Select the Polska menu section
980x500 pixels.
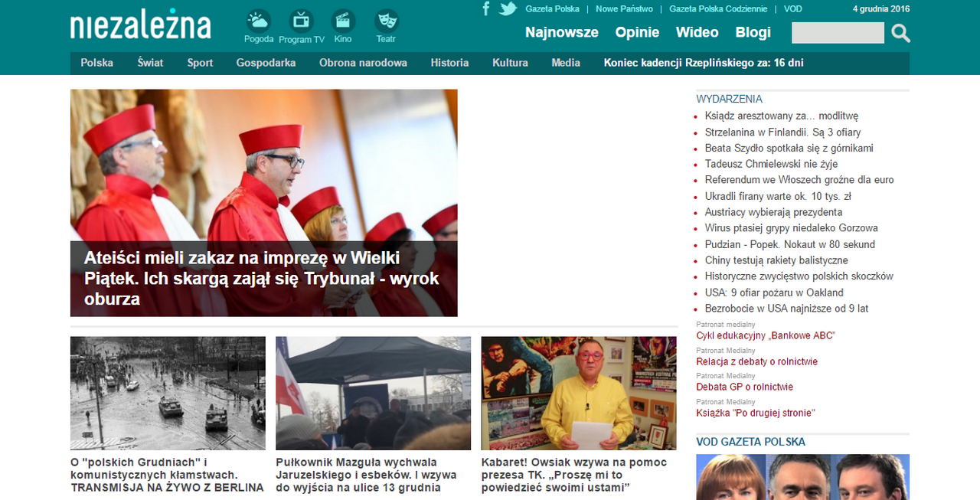[97, 63]
